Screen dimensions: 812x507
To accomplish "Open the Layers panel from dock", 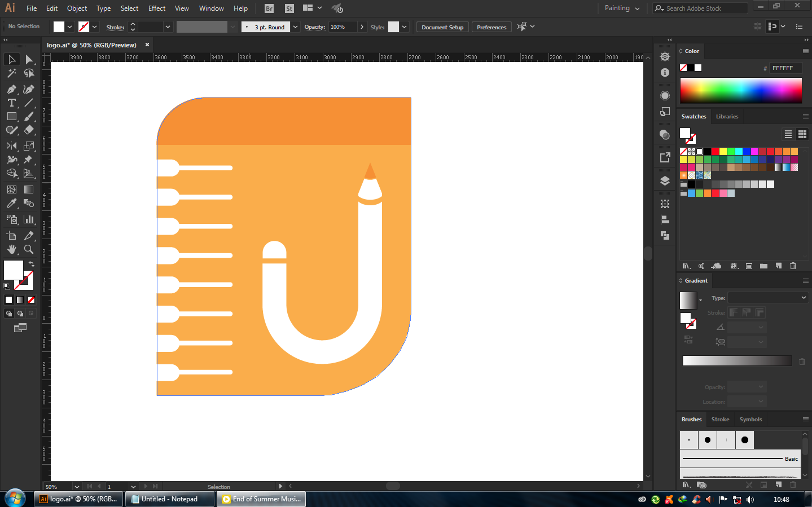I will [665, 181].
